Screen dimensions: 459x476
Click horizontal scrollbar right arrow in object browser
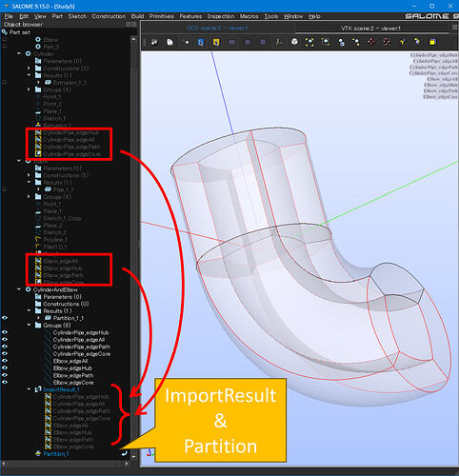click(x=127, y=464)
